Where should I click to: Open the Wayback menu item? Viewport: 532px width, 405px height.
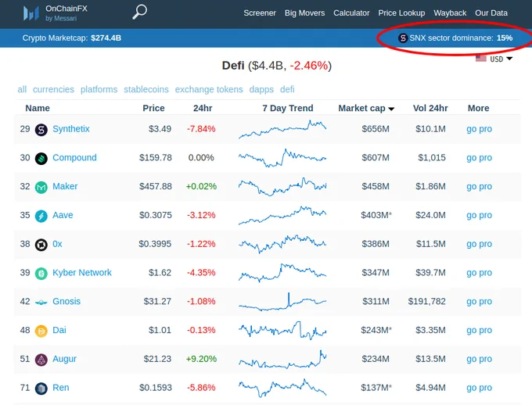[x=450, y=13]
